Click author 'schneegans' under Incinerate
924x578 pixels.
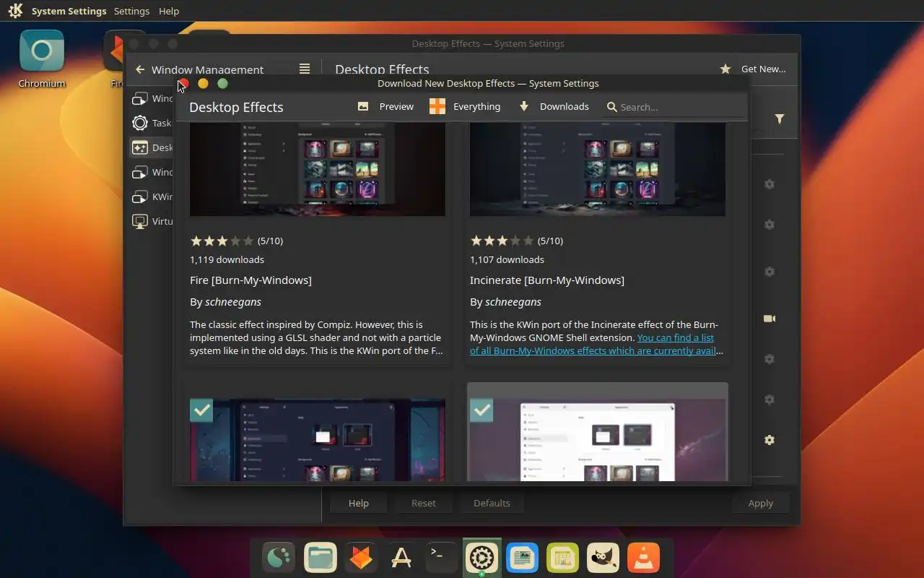click(x=513, y=302)
